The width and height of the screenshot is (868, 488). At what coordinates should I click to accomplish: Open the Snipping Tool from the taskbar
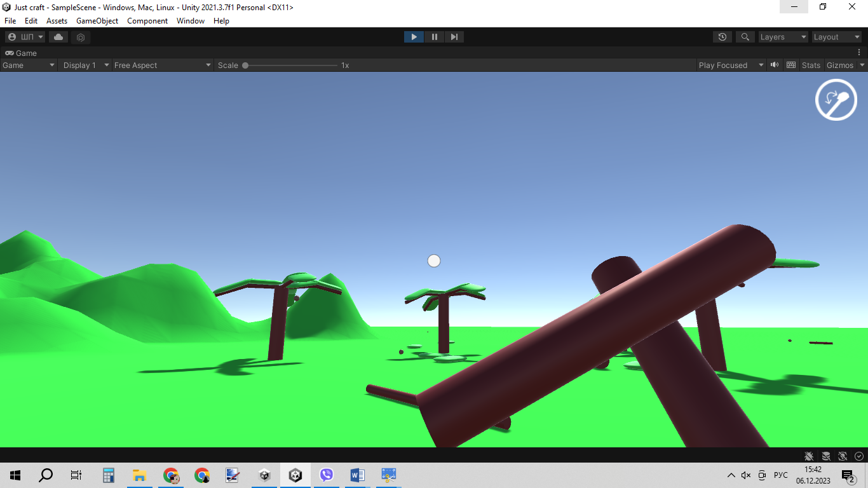pyautogui.click(x=388, y=475)
